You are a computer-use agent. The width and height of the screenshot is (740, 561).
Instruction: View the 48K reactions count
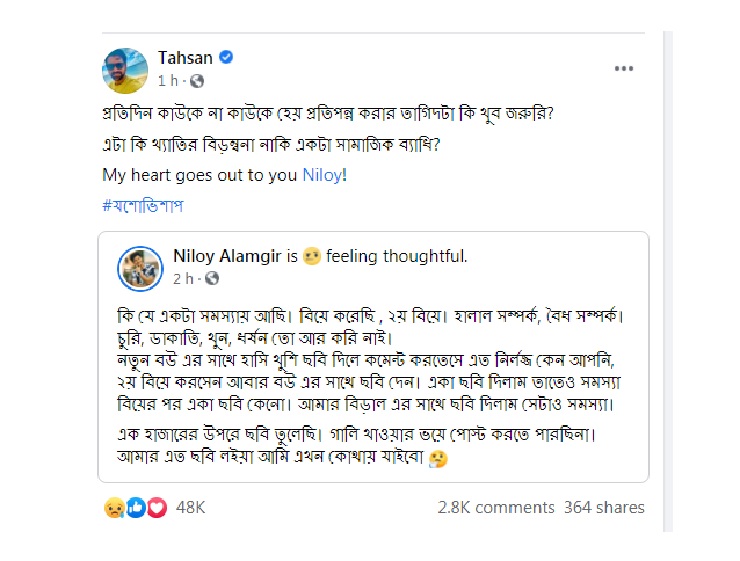190,508
